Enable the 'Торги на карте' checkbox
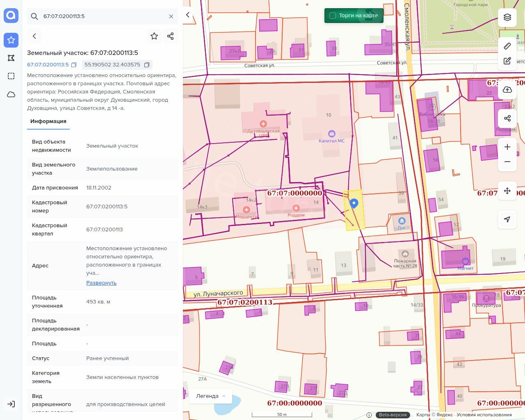 333,16
